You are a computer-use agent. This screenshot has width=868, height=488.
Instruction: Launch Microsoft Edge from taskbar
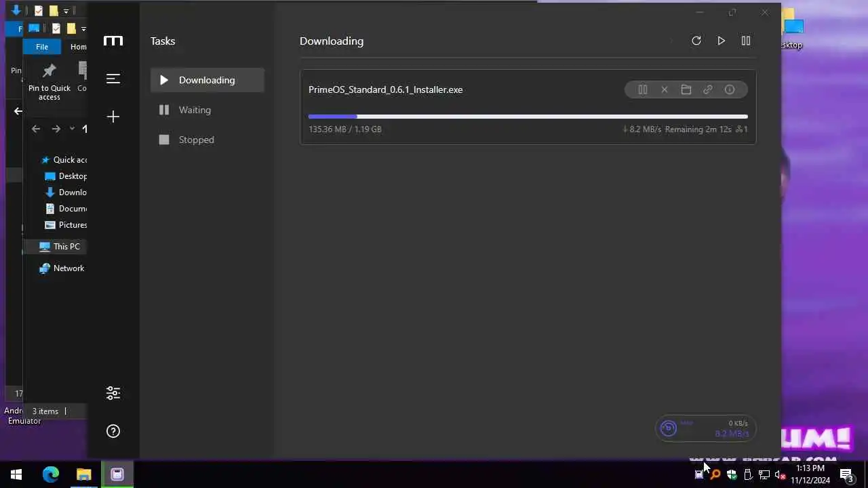click(51, 474)
